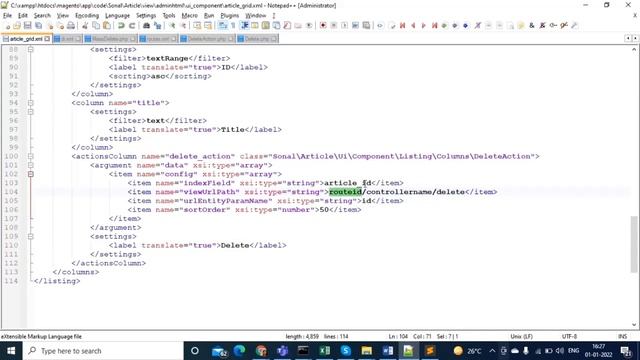The image size is (640, 360).
Task: Close the article_grid.xml tab
Action: click(x=47, y=39)
